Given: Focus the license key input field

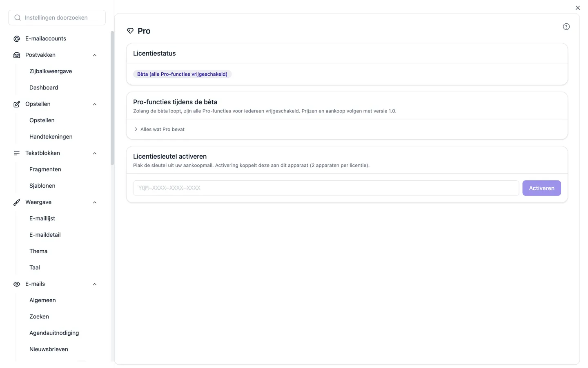Looking at the screenshot, I should [326, 188].
